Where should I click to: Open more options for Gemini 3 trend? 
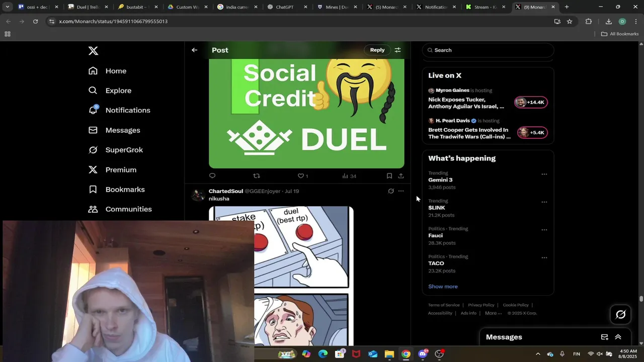pyautogui.click(x=544, y=174)
